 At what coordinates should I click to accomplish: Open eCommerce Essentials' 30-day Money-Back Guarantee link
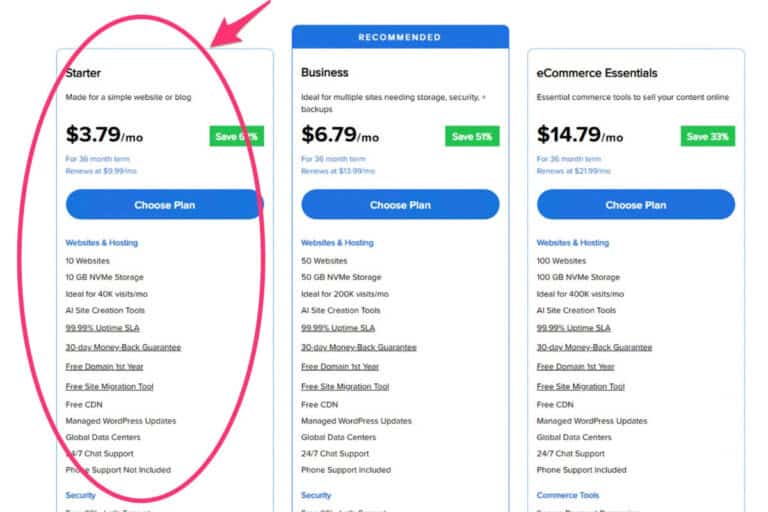[594, 347]
